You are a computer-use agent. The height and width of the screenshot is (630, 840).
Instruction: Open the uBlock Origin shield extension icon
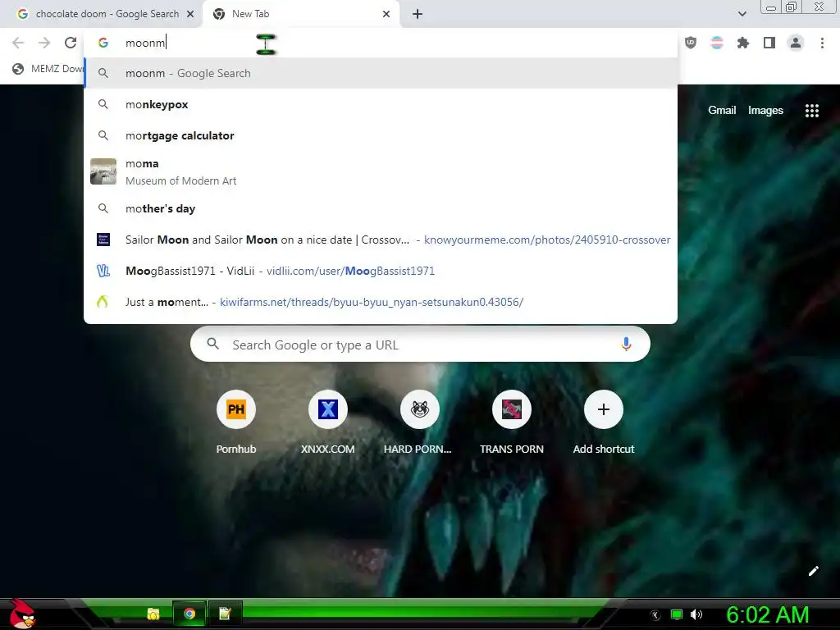tap(691, 43)
